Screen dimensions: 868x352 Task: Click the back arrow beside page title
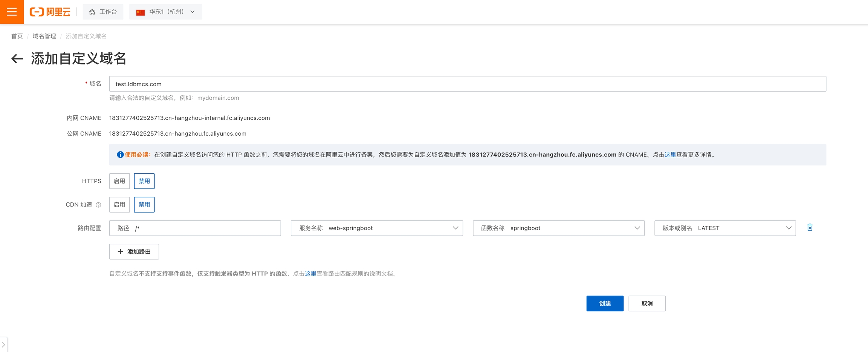click(x=17, y=59)
